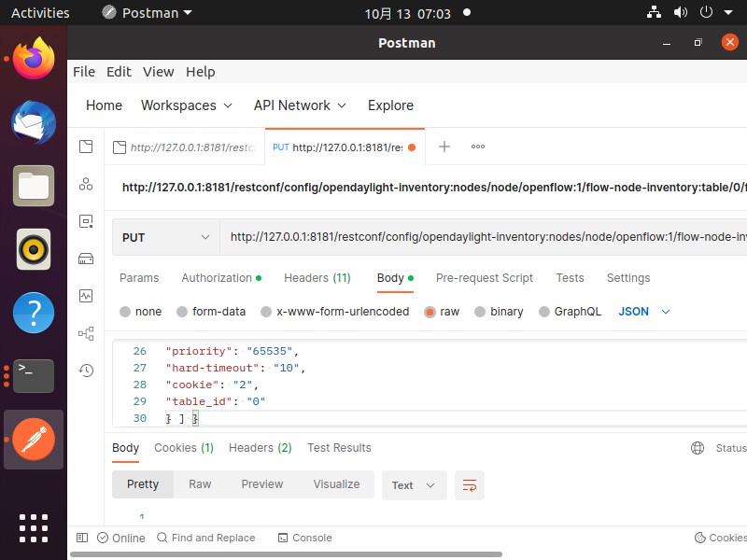This screenshot has height=560, width=747.
Task: Open the Text response format dropdown
Action: pyautogui.click(x=413, y=485)
